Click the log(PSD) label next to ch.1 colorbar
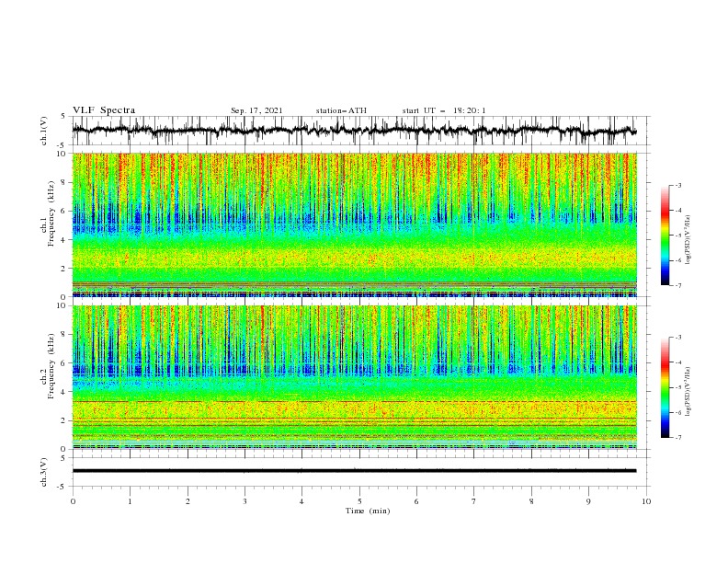728x563 pixels. pos(688,240)
